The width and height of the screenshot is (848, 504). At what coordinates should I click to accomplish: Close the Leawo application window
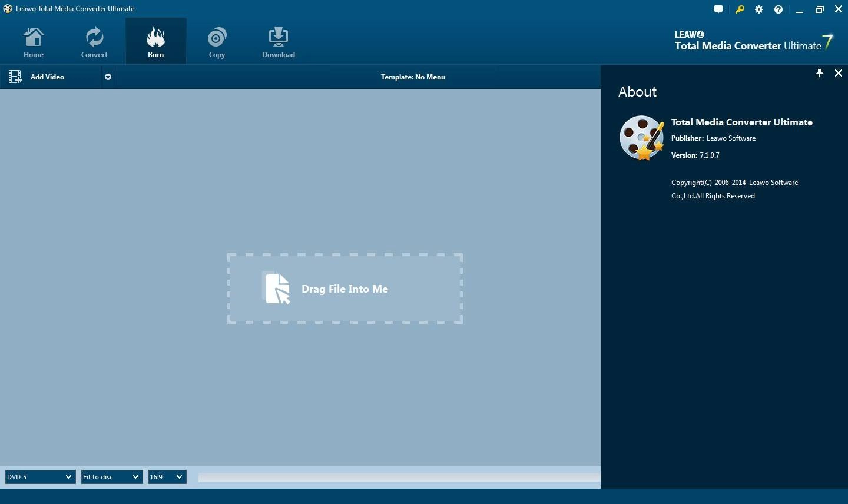pos(839,9)
